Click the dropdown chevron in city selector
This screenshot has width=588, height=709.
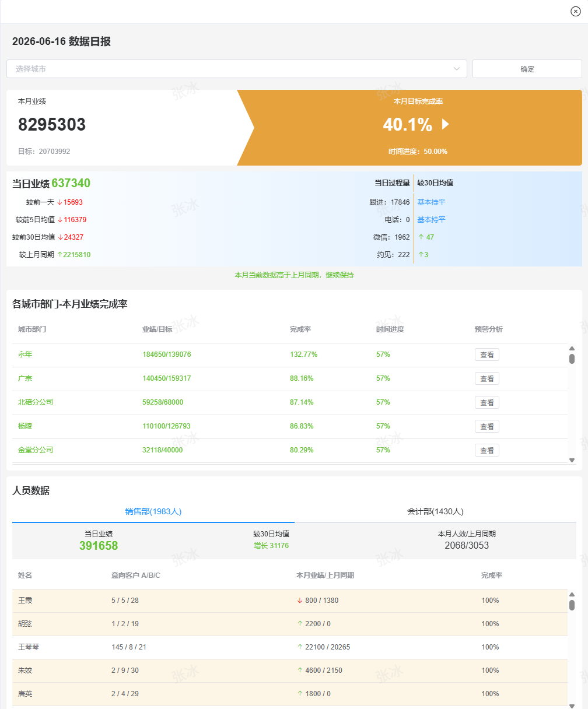pyautogui.click(x=457, y=69)
